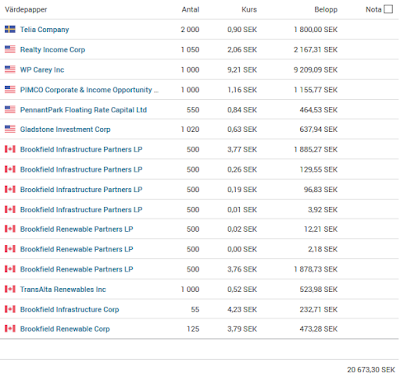Click Canadian flag in the 3,92 SEK row
The image size is (400, 377).
click(10, 209)
